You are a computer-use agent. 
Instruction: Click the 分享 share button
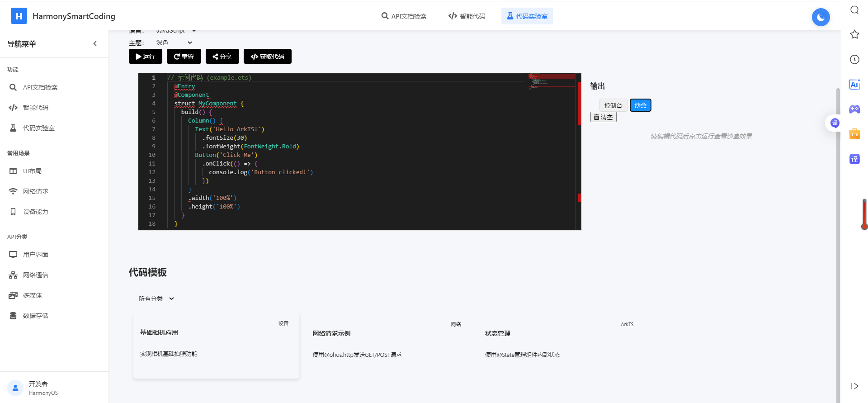pos(222,57)
